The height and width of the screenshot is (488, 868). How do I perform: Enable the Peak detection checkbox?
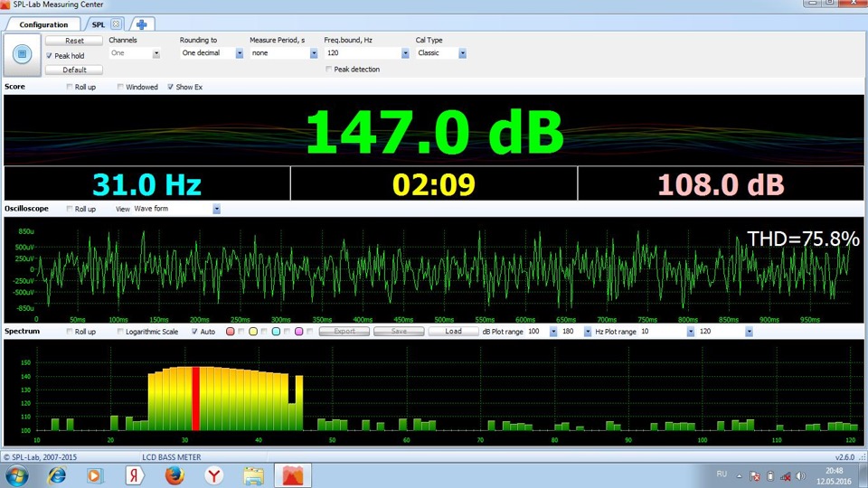pyautogui.click(x=329, y=70)
